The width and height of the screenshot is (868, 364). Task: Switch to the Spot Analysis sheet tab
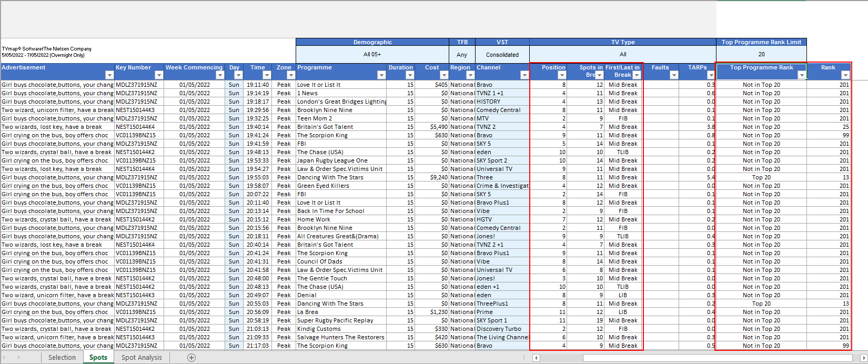tap(142, 358)
